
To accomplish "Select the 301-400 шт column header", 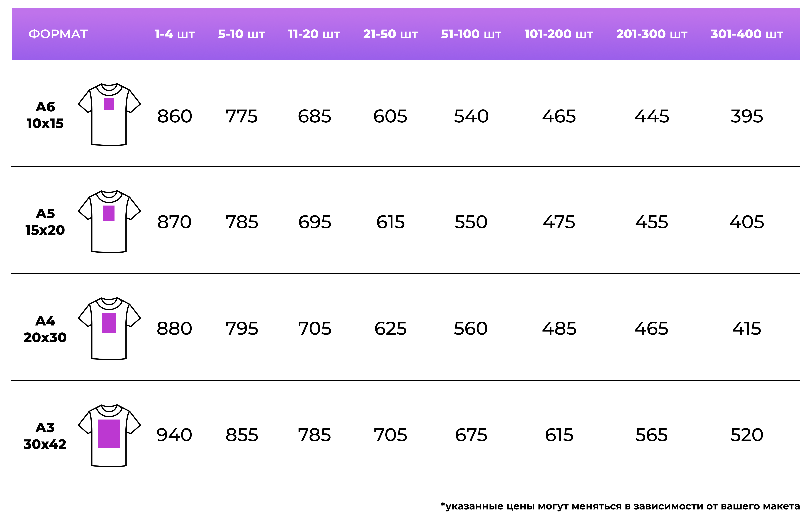I will coord(747,34).
